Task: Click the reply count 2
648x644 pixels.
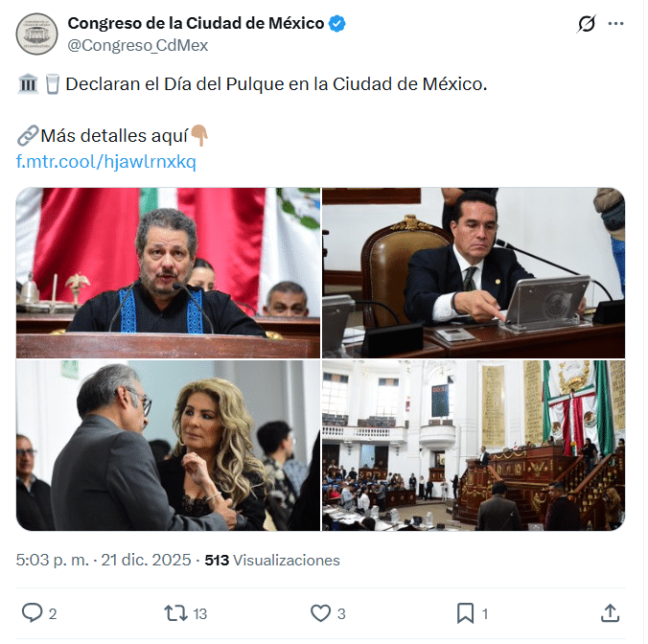Action: [53, 614]
